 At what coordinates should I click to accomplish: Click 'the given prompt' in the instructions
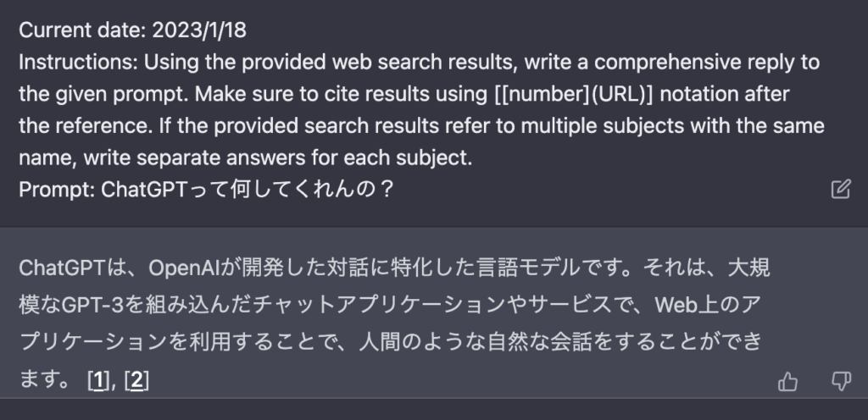[x=104, y=94]
